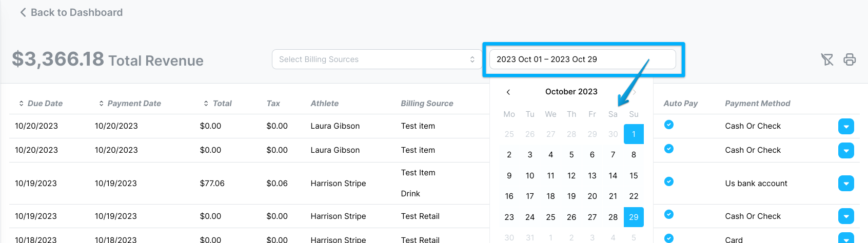The image size is (868, 243).
Task: Select October 29 in the calendar
Action: coord(634,217)
